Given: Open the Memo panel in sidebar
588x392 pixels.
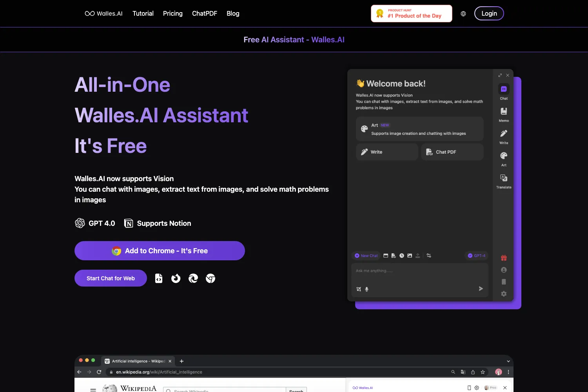Looking at the screenshot, I should tap(504, 114).
